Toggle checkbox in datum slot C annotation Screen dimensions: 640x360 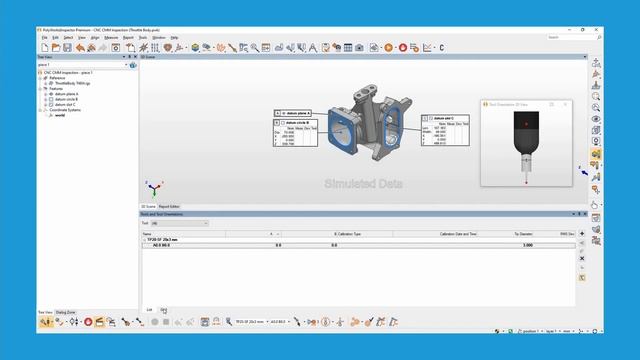(x=431, y=118)
